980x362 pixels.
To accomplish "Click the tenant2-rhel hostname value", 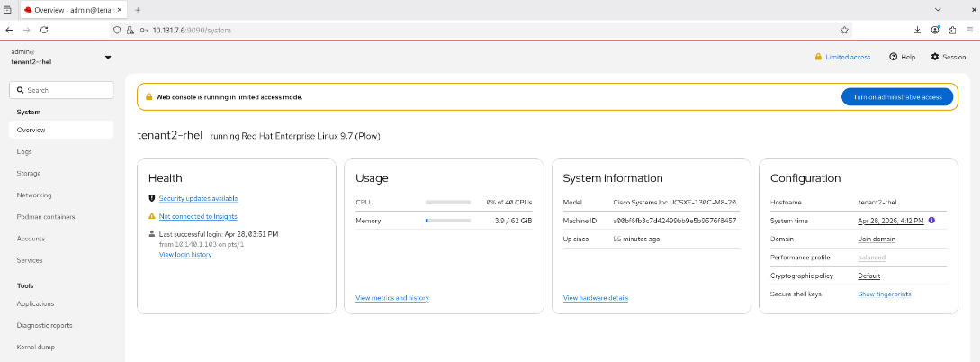I will coord(877,203).
